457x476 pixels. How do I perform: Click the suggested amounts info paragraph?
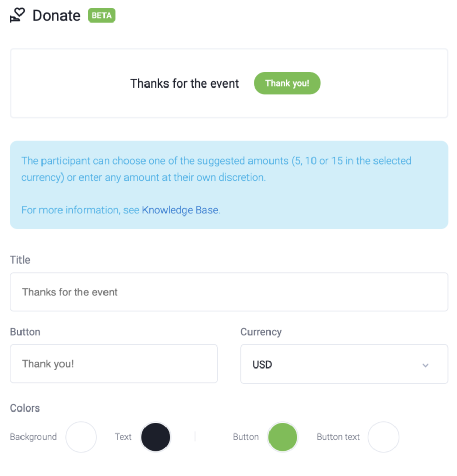click(216, 169)
